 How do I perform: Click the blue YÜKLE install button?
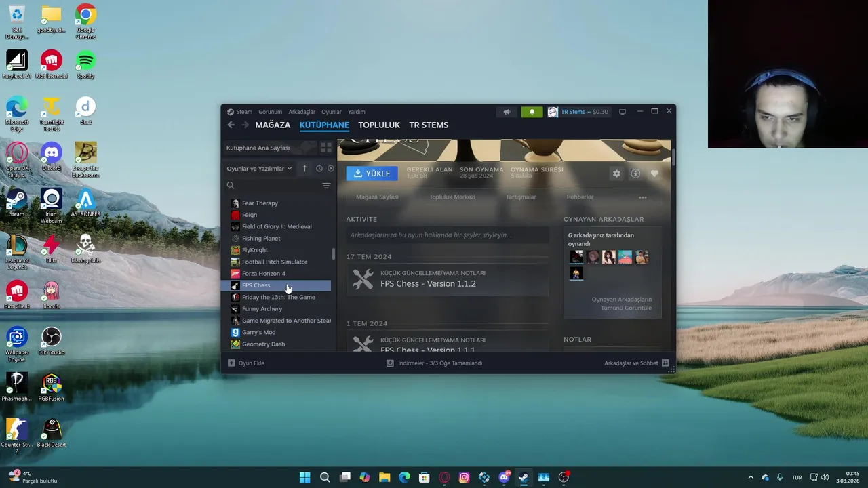pyautogui.click(x=372, y=174)
